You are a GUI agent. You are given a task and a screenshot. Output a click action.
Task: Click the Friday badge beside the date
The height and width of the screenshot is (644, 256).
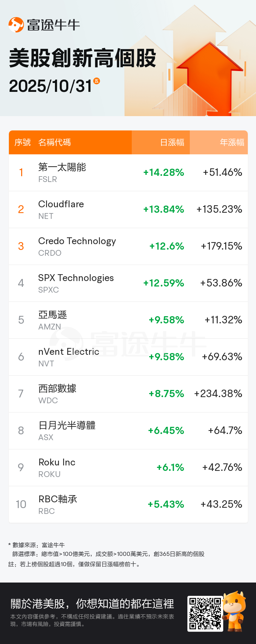pos(97,81)
